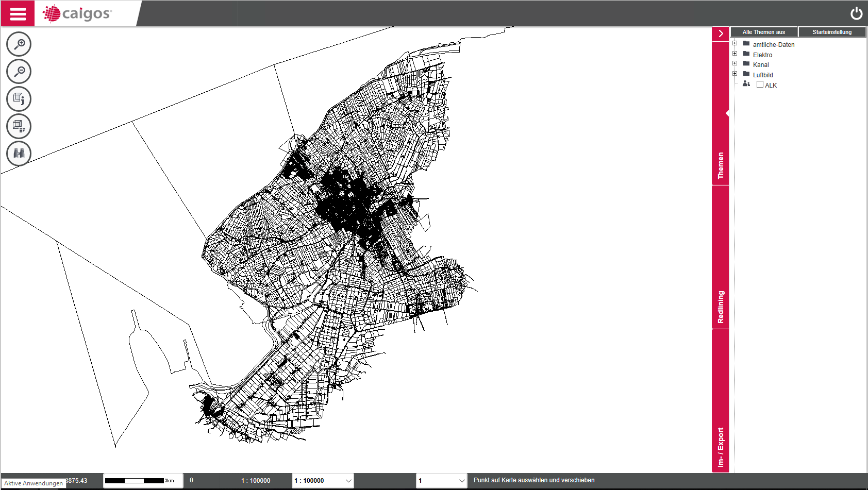Click the power logout icon
Viewport: 868px width, 490px height.
[x=856, y=13]
